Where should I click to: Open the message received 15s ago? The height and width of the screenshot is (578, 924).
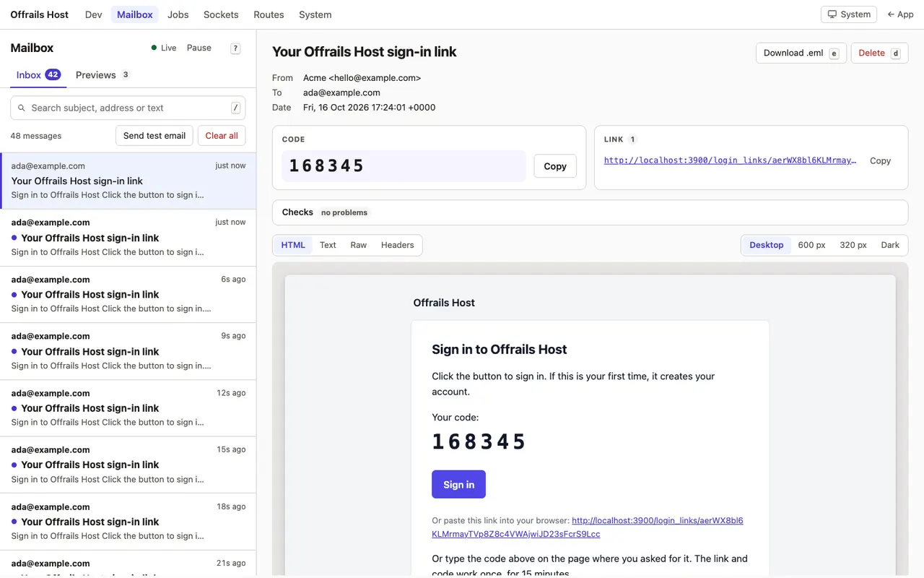point(128,465)
